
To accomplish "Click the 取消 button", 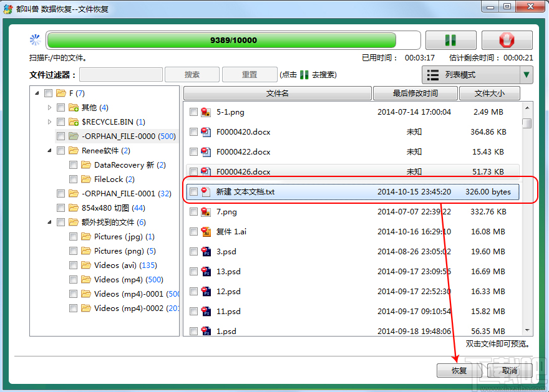I will (510, 370).
